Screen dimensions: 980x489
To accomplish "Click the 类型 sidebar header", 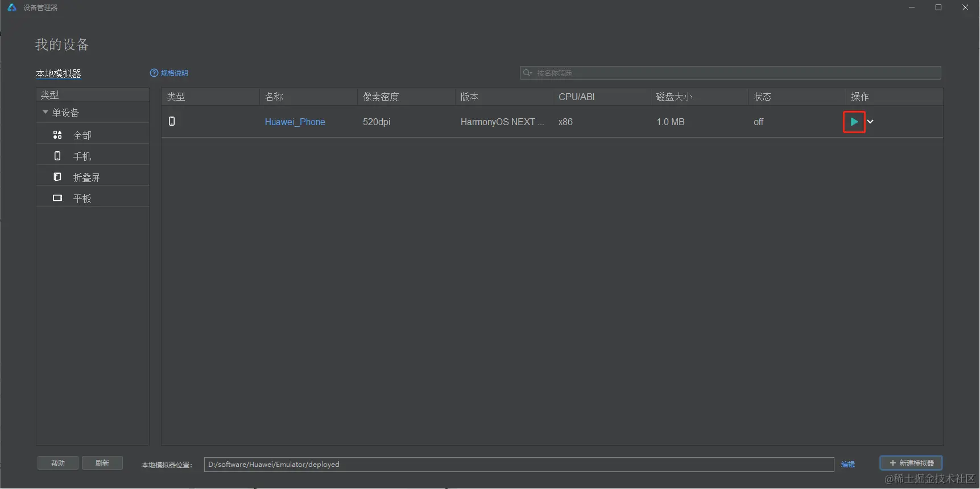I will (x=93, y=94).
